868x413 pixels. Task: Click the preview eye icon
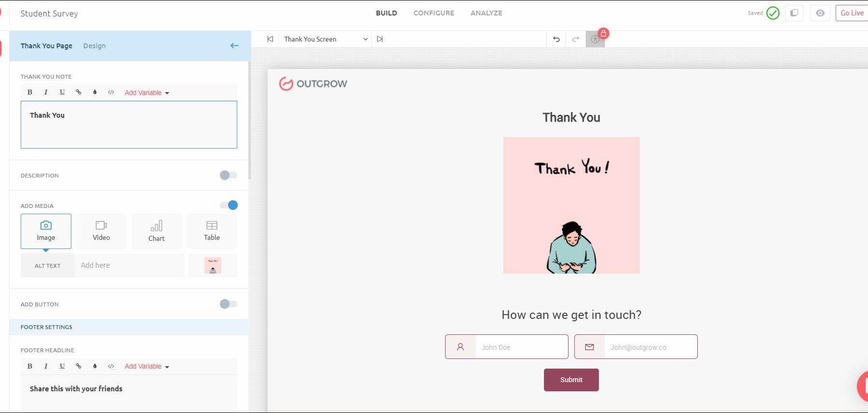point(820,13)
